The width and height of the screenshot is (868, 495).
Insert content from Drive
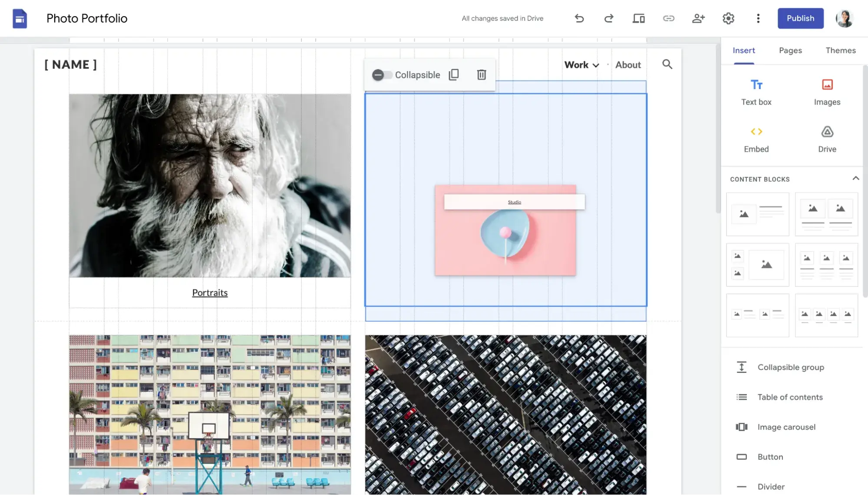click(x=826, y=138)
